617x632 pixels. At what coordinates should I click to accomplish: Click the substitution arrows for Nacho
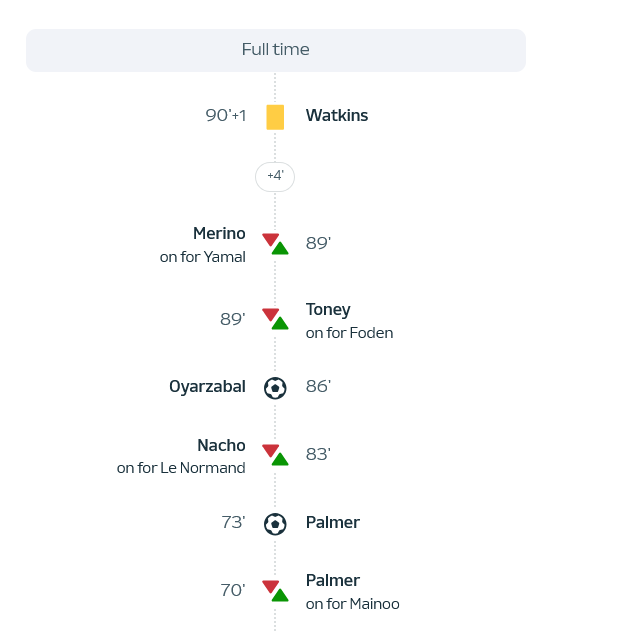pos(275,455)
